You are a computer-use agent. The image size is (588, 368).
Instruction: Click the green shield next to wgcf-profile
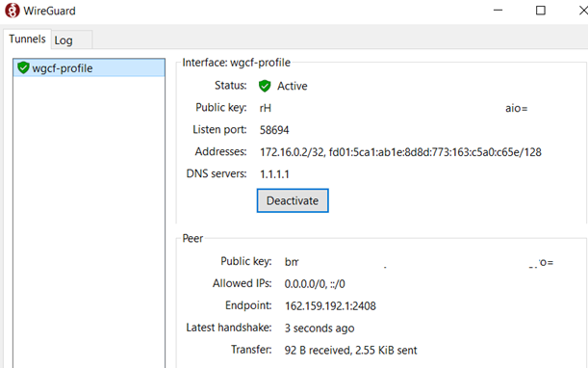click(x=23, y=67)
